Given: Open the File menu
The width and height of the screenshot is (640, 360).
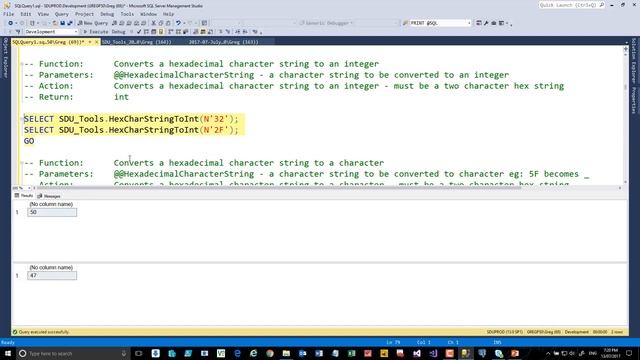Looking at the screenshot, I should pos(9,14).
